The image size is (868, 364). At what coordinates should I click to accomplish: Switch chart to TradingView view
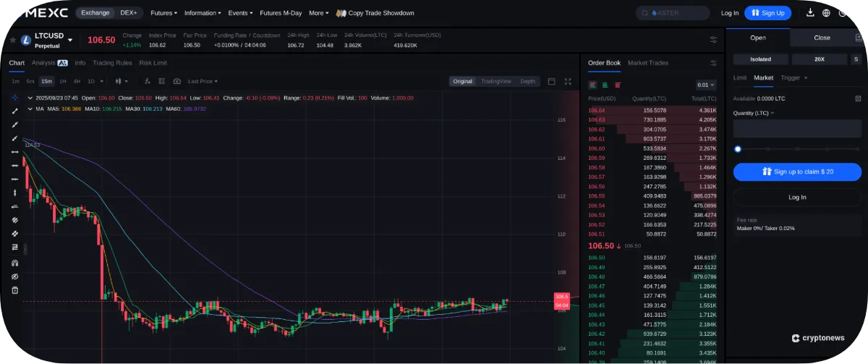496,81
